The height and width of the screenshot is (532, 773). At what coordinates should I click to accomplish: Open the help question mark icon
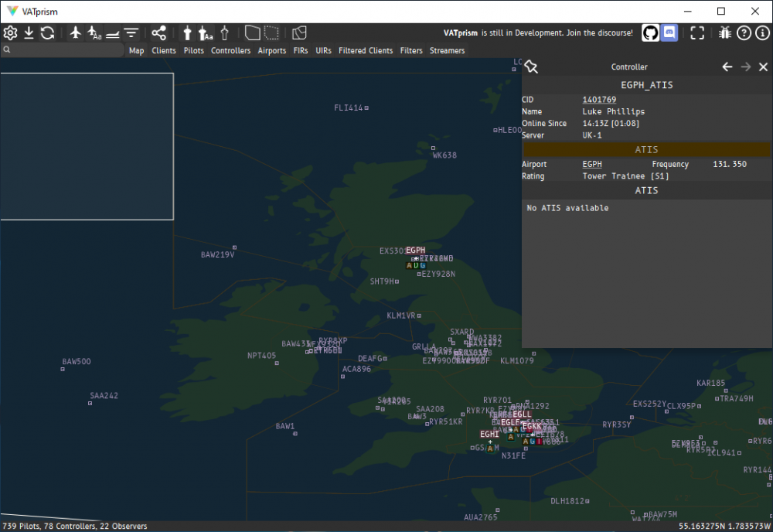[x=744, y=32]
